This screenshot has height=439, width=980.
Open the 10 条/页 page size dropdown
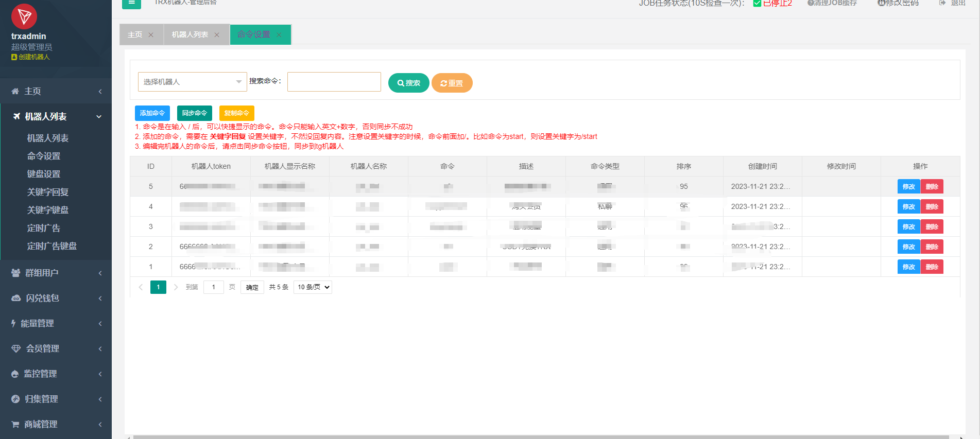coord(313,287)
